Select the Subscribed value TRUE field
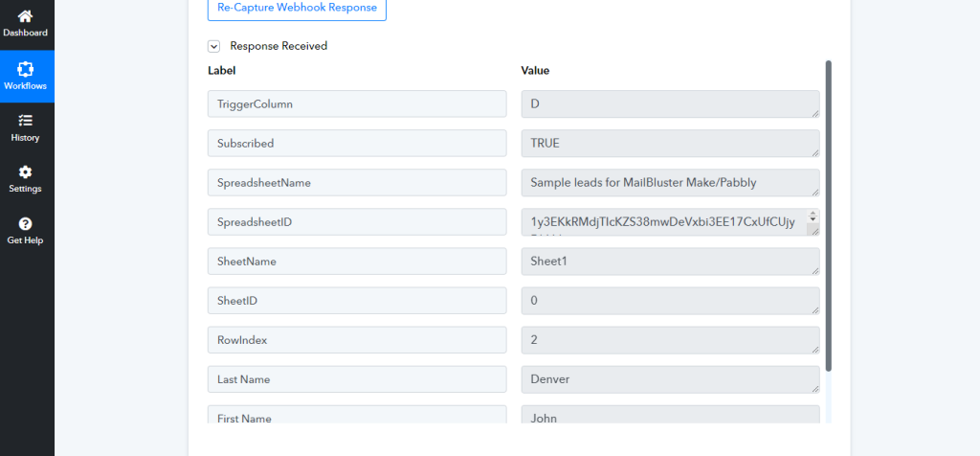 point(669,143)
